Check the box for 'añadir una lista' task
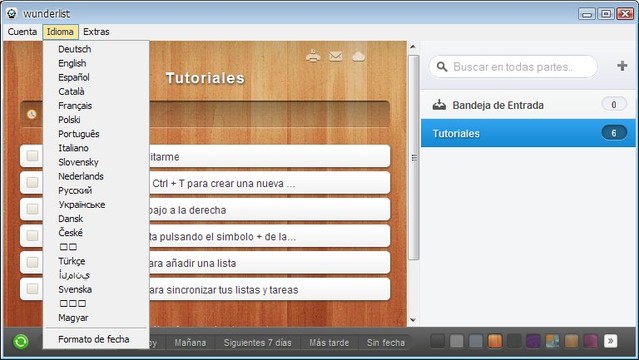 point(32,262)
